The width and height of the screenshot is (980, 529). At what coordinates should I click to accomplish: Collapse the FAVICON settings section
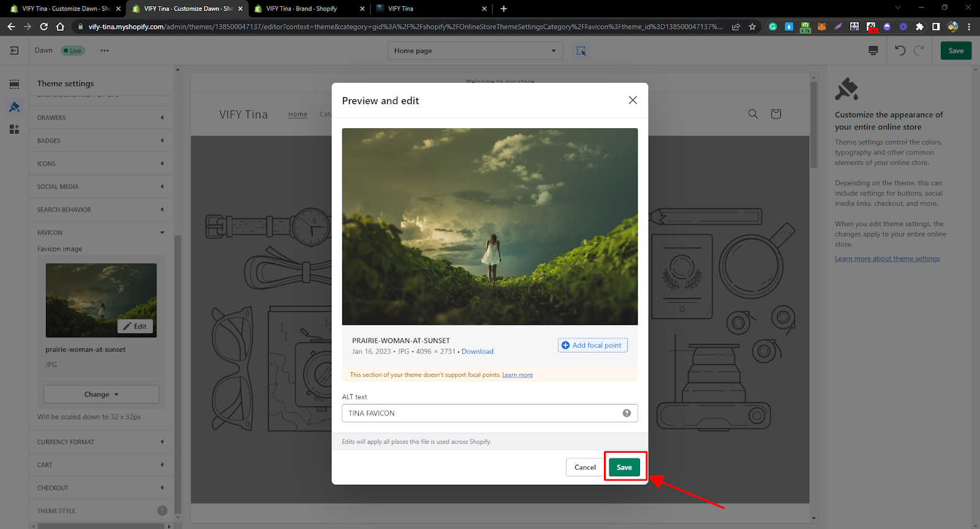point(101,233)
